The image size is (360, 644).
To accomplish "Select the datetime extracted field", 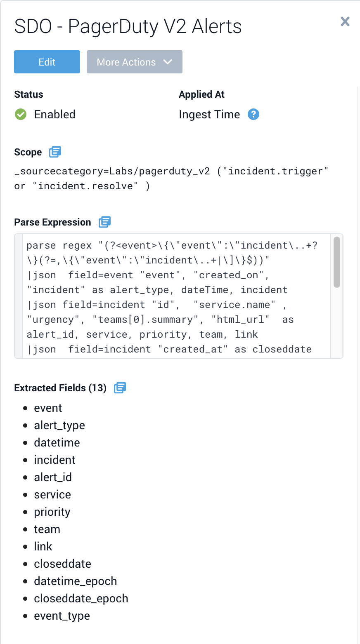I will click(57, 442).
